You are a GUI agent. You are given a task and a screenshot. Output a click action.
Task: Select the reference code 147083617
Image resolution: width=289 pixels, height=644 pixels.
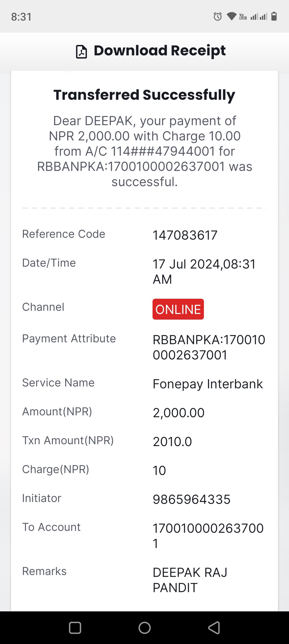185,235
